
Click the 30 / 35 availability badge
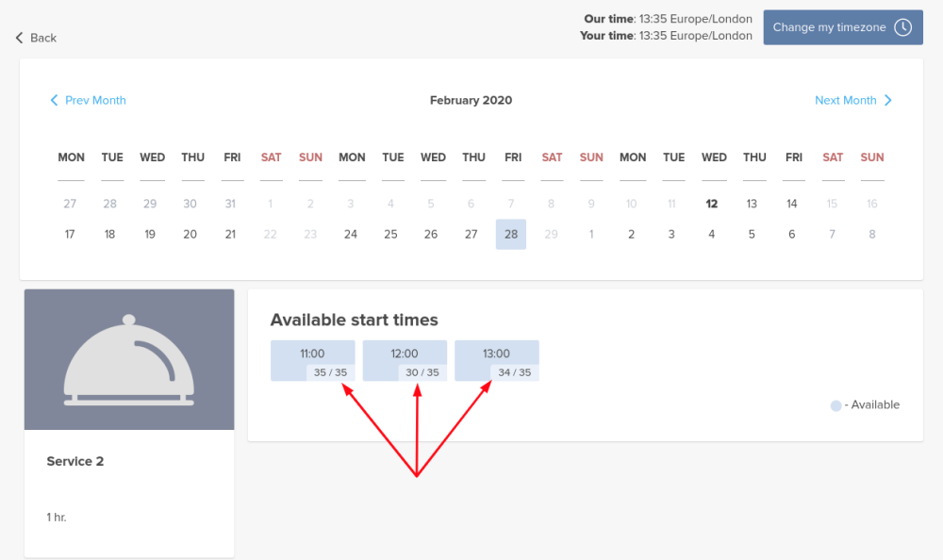pyautogui.click(x=422, y=372)
